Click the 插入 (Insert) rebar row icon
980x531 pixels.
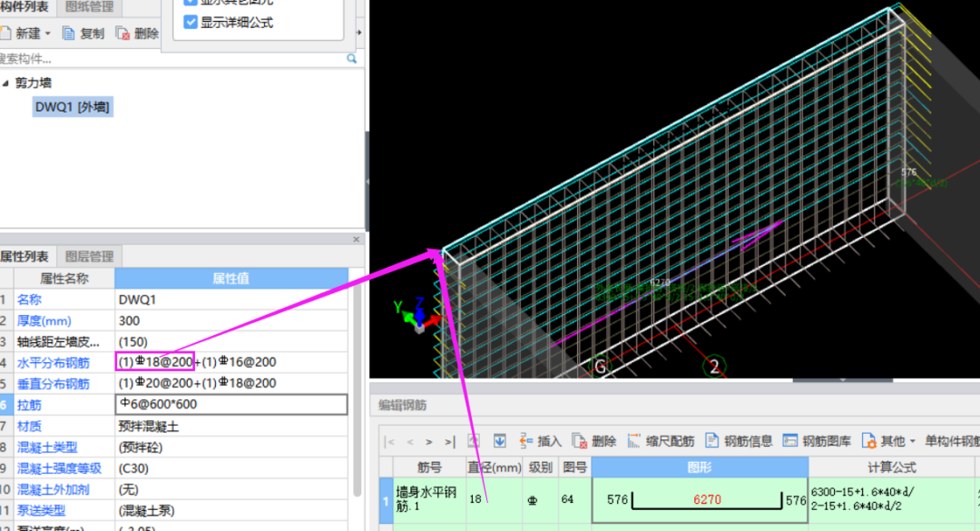coord(525,441)
